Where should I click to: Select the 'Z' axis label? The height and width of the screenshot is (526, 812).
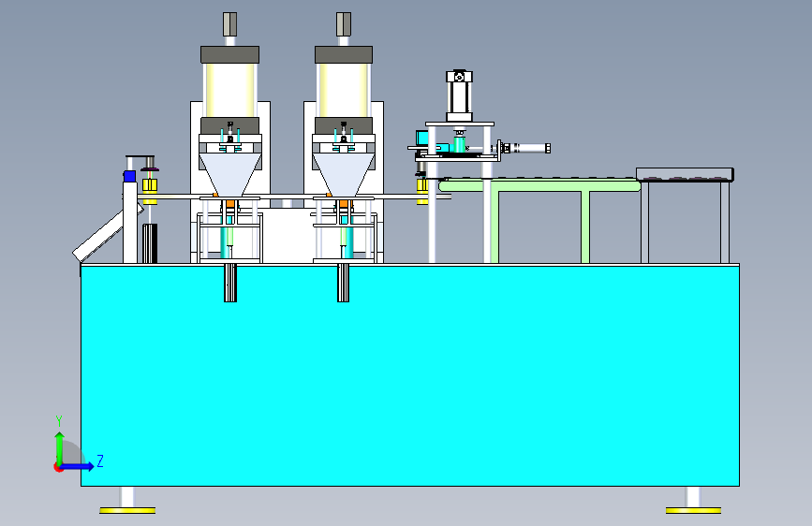pyautogui.click(x=100, y=460)
